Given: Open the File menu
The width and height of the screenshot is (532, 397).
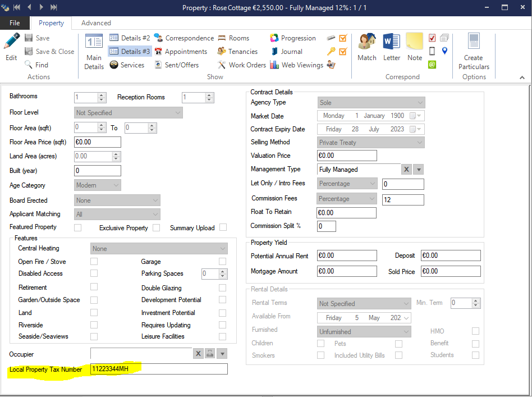Looking at the screenshot, I should 15,23.
